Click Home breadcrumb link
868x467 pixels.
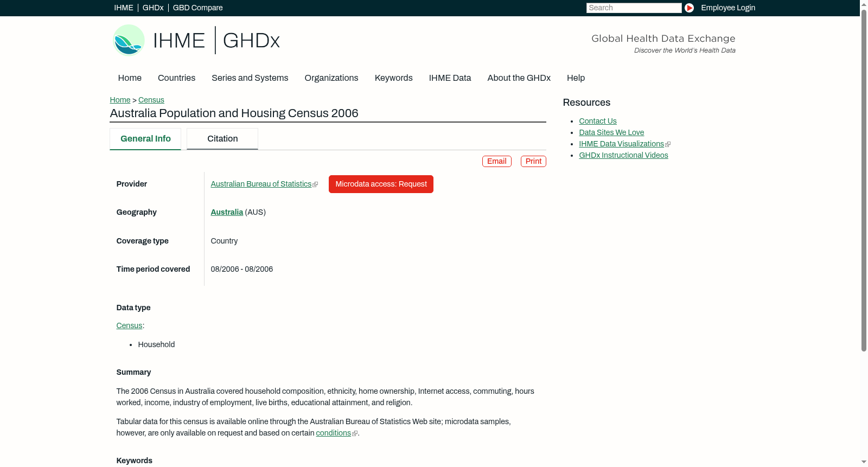point(120,100)
